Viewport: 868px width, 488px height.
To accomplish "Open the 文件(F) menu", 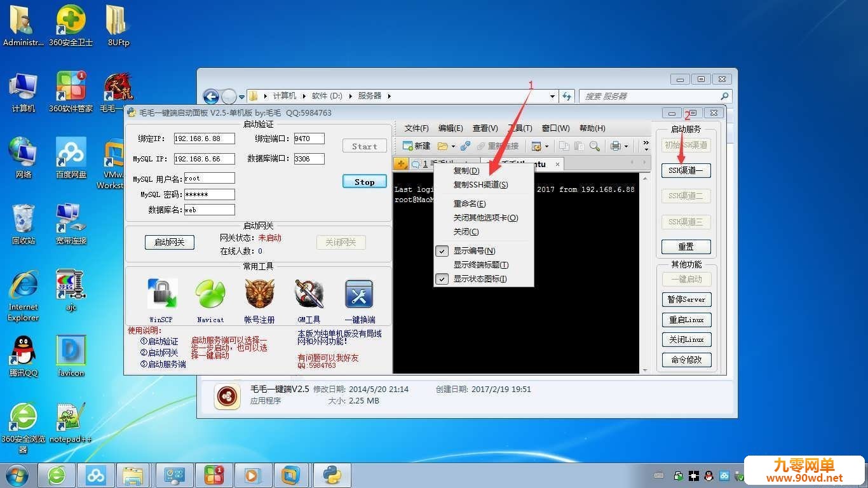I will (417, 128).
